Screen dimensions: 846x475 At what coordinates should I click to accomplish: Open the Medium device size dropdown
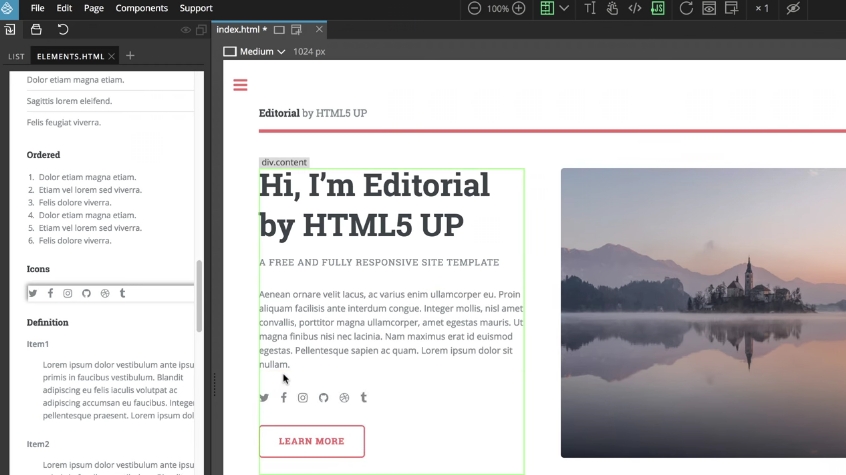point(255,51)
